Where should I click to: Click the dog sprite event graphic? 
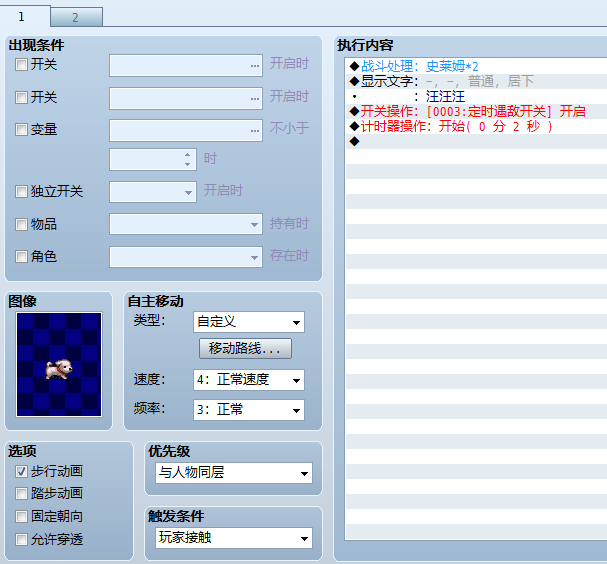click(59, 365)
